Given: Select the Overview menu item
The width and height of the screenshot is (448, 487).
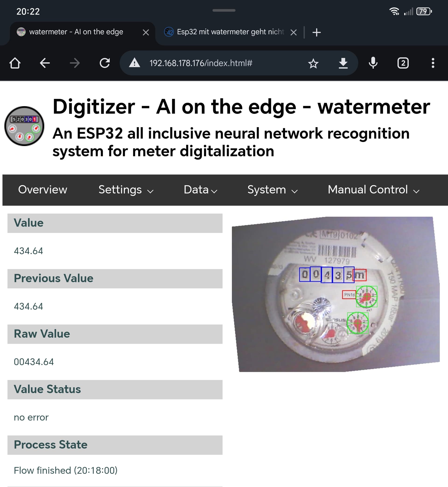Looking at the screenshot, I should tap(43, 190).
